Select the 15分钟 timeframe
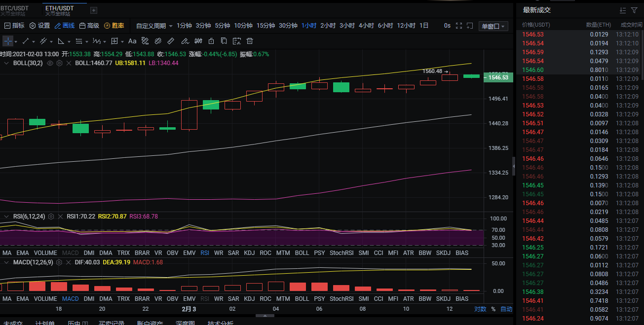The height and width of the screenshot is (325, 644). (265, 26)
